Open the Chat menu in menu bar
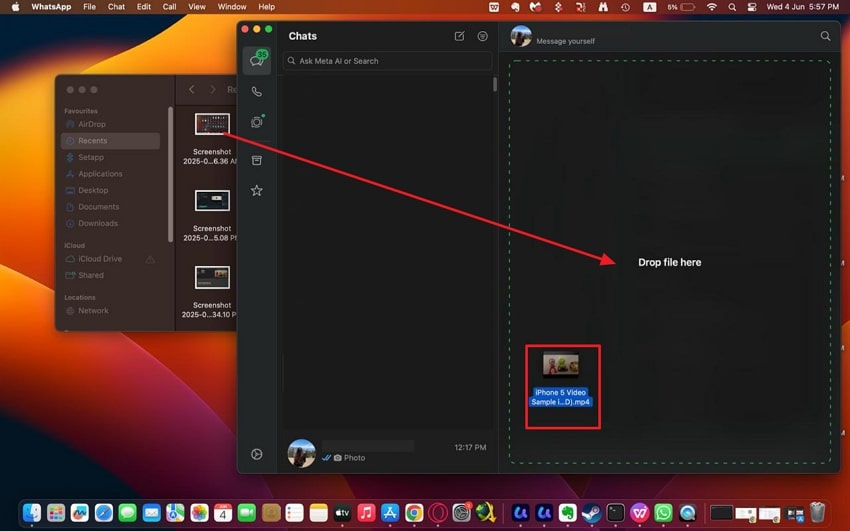The width and height of the screenshot is (850, 531). 116,7
